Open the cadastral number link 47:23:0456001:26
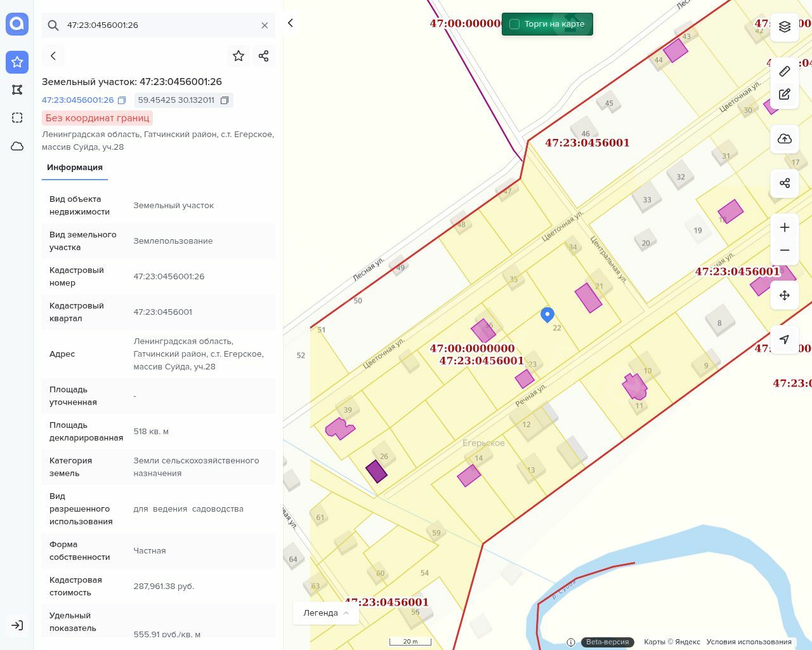The width and height of the screenshot is (812, 650). pyautogui.click(x=77, y=100)
